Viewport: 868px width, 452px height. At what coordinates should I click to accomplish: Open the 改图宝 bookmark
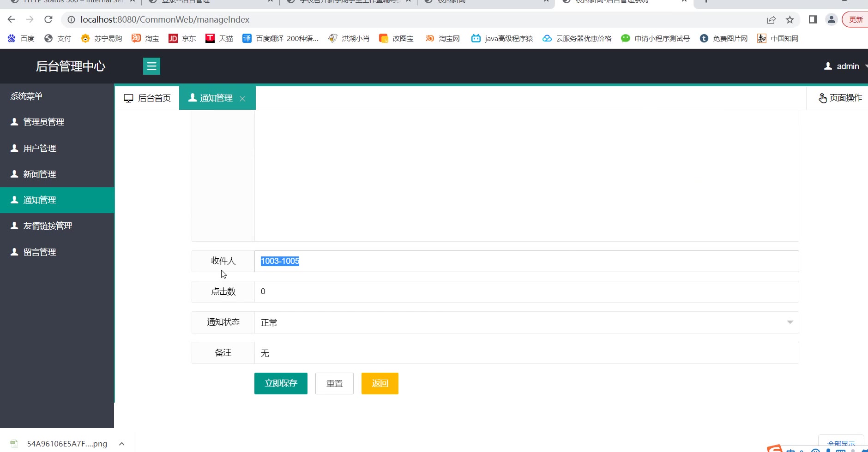click(397, 38)
